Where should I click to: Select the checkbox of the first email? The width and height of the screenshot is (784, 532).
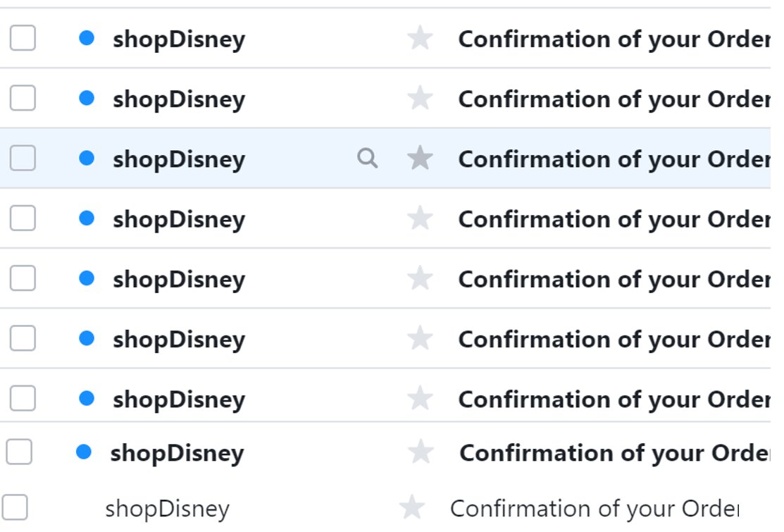coord(23,38)
